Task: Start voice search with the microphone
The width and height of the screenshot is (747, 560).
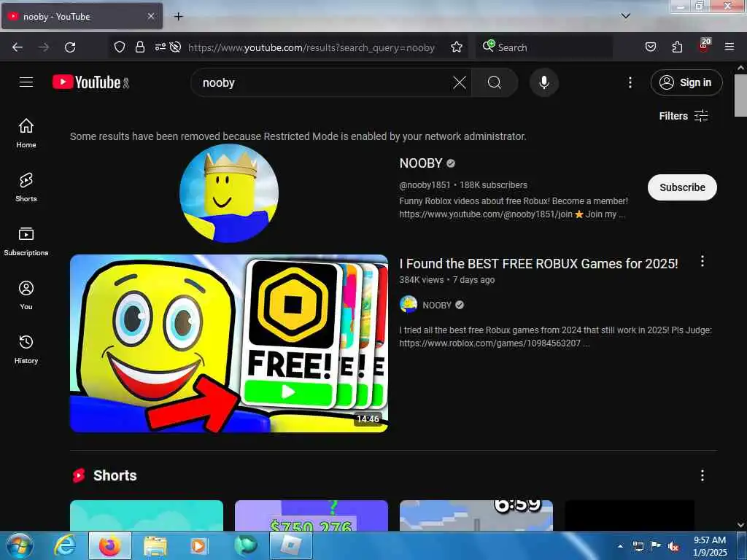Action: (x=543, y=82)
